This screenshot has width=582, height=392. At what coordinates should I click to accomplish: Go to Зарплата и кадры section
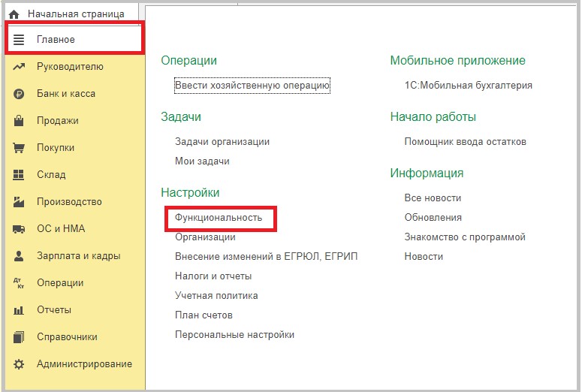[79, 256]
